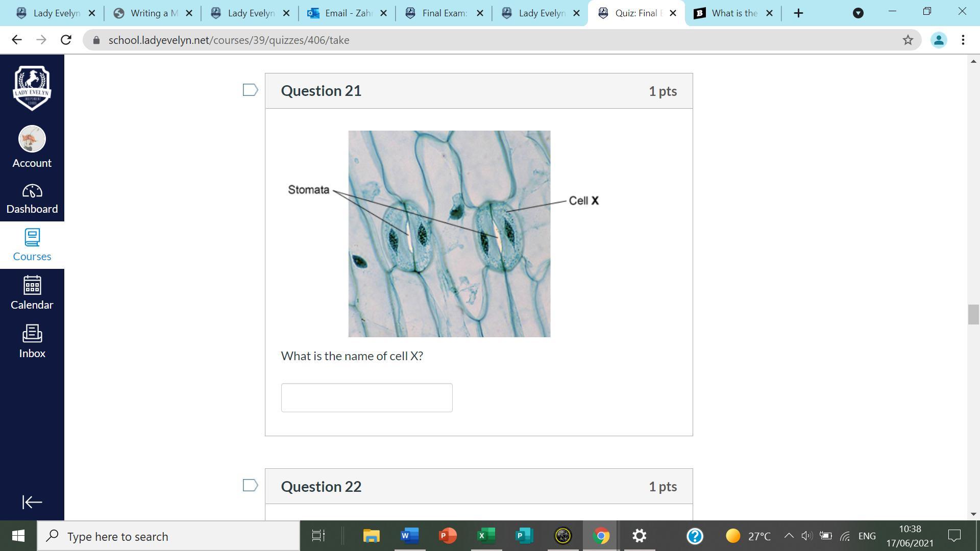Open a new browser tab
Image resolution: width=980 pixels, height=551 pixels.
tap(799, 13)
